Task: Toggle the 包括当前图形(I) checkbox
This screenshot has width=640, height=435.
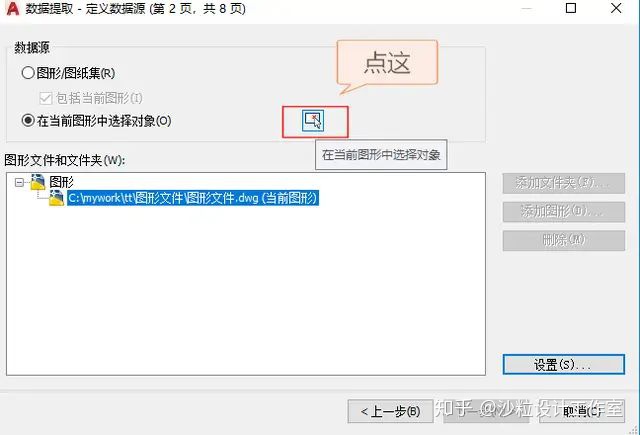Action: (x=45, y=98)
